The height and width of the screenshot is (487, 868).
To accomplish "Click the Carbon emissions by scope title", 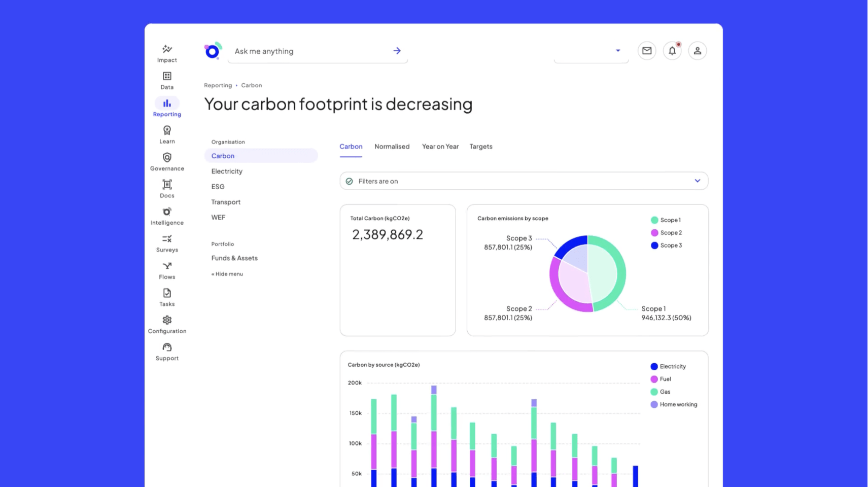I will point(512,219).
